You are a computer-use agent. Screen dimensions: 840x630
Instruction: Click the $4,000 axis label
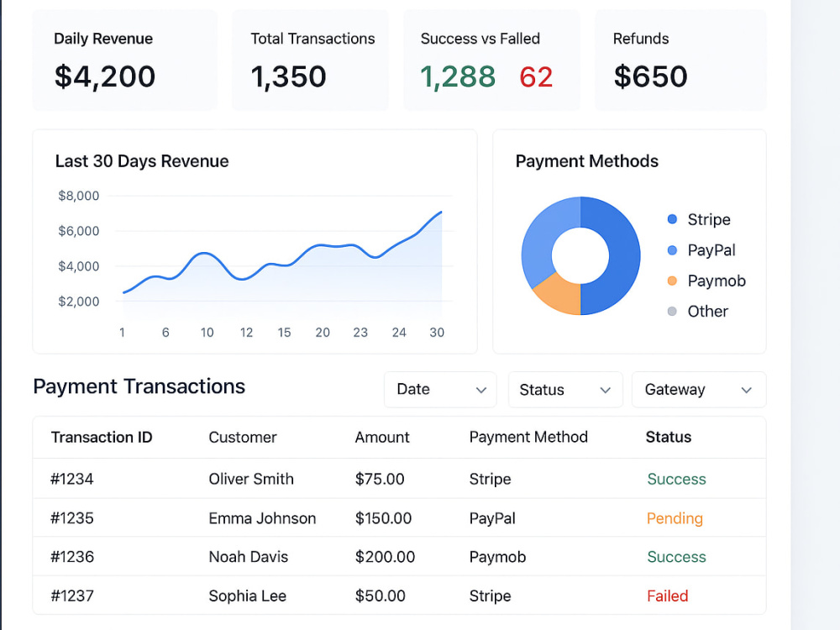[x=79, y=266]
